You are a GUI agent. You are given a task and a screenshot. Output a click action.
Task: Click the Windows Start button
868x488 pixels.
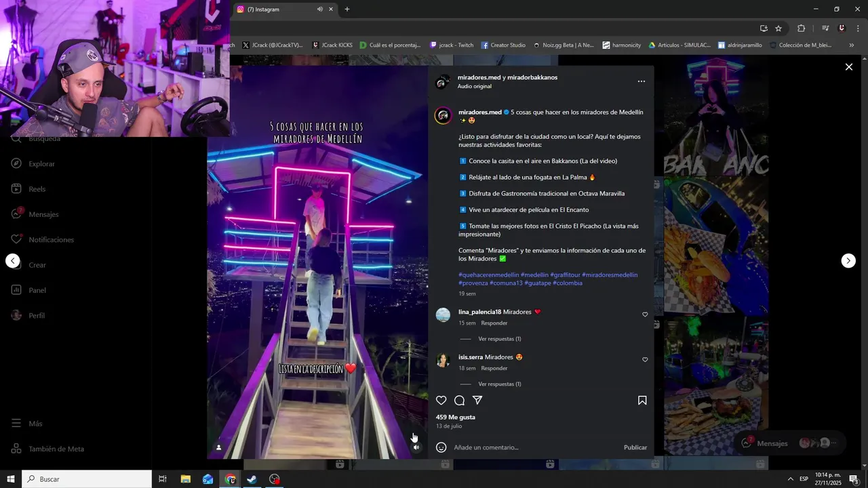[11, 479]
